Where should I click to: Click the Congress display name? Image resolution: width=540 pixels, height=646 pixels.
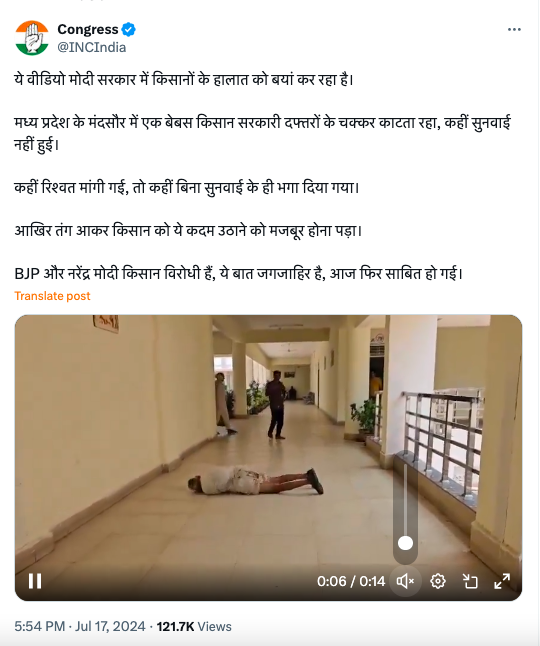click(88, 29)
